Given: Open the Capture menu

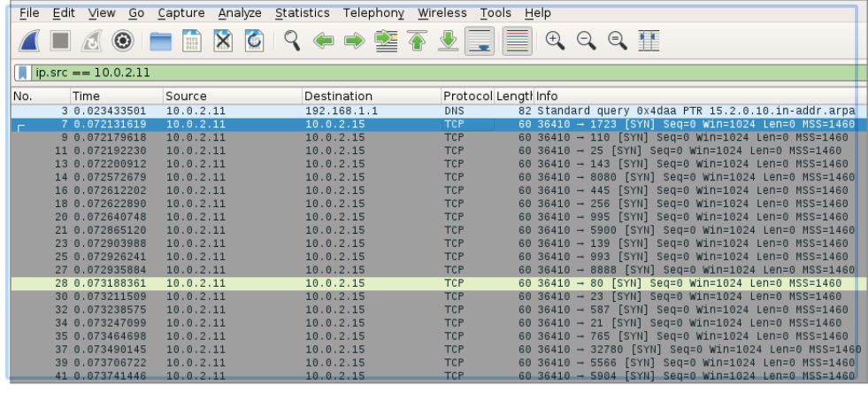Looking at the screenshot, I should (x=181, y=12).
